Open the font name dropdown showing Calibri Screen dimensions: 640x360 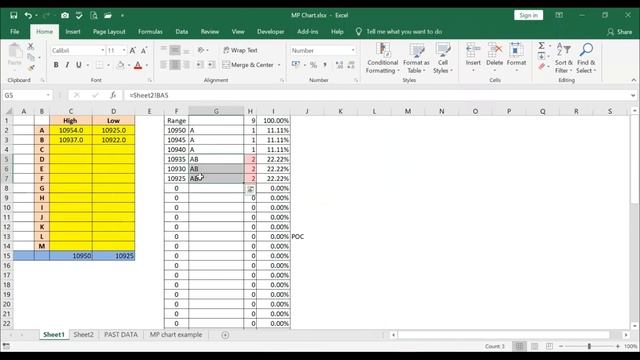[102, 50]
